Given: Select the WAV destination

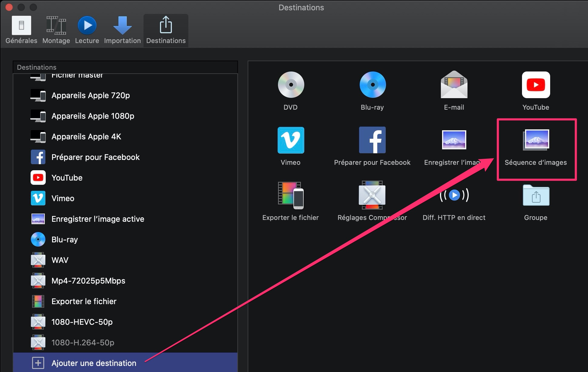Looking at the screenshot, I should 125,260.
